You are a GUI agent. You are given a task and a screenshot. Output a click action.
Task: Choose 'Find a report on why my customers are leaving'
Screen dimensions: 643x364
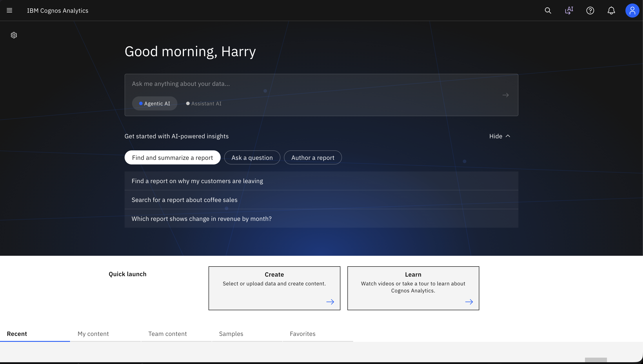[x=321, y=181]
